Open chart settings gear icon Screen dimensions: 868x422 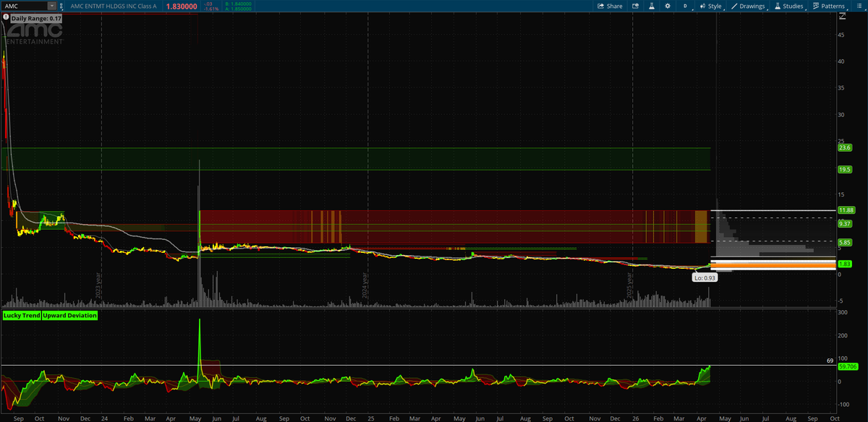668,6
